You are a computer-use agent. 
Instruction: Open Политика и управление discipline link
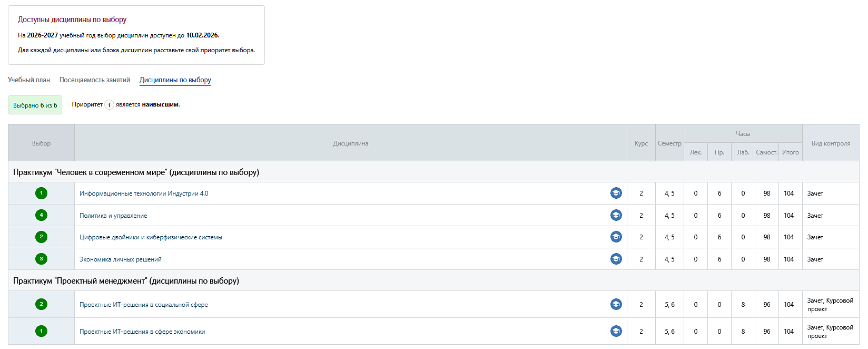point(113,216)
